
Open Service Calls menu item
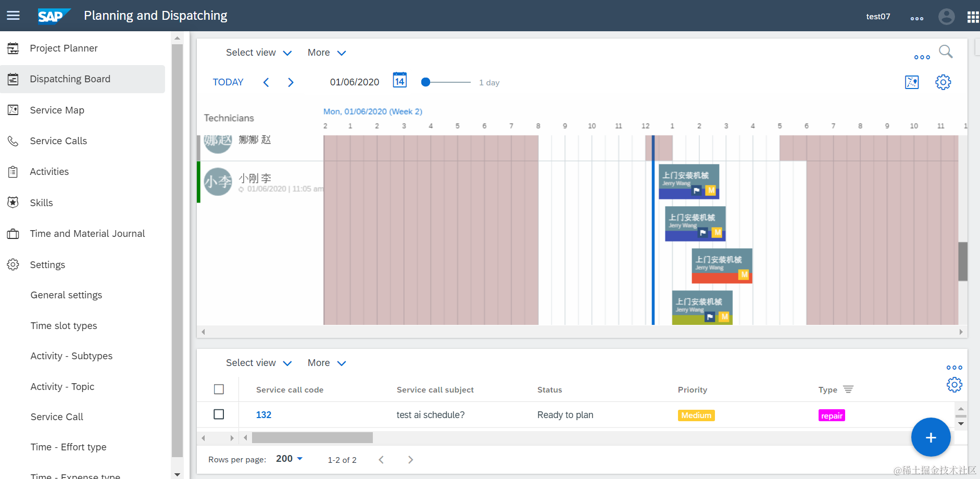[x=82, y=141]
